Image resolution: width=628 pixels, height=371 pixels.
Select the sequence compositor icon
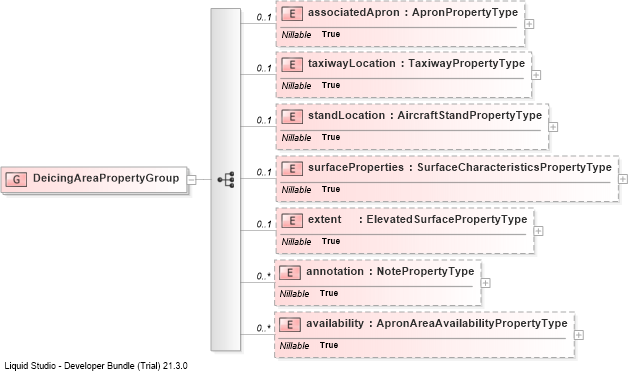[226, 180]
